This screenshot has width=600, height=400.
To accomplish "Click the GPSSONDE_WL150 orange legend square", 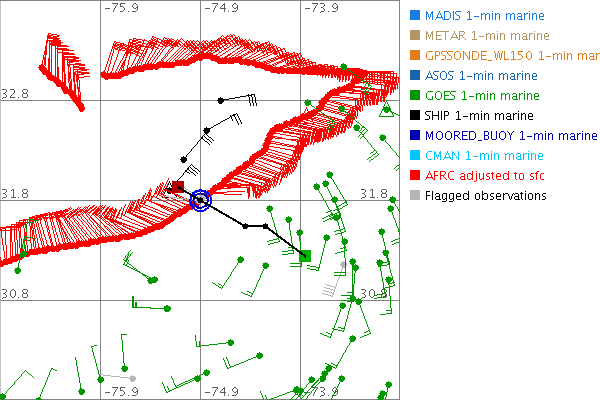I will (x=415, y=56).
